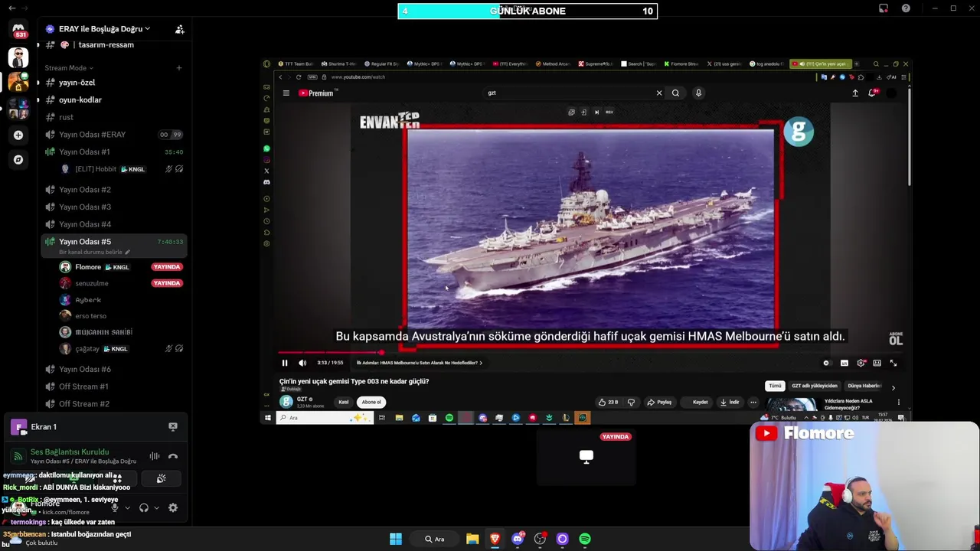Open microphone input options arrow

pos(127,507)
